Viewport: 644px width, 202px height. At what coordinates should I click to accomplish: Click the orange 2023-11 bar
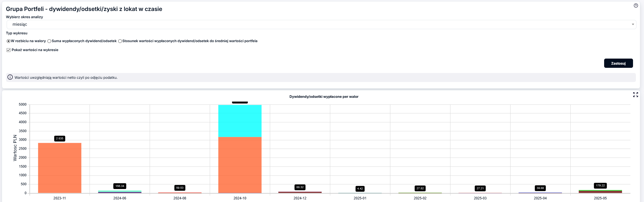point(60,168)
